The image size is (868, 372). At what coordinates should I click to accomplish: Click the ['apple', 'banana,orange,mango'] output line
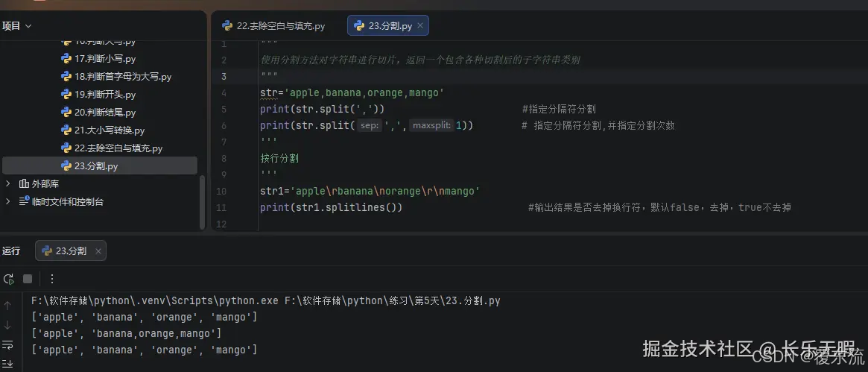(126, 333)
